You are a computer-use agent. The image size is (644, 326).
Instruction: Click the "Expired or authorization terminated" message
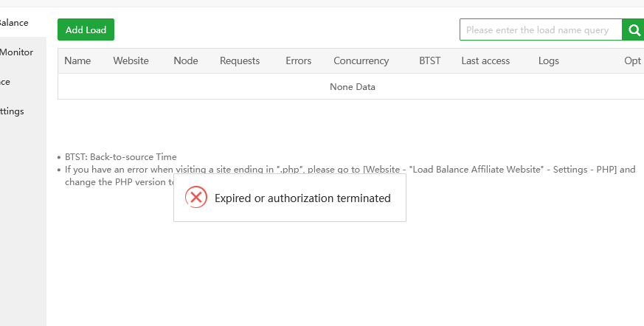pos(302,198)
